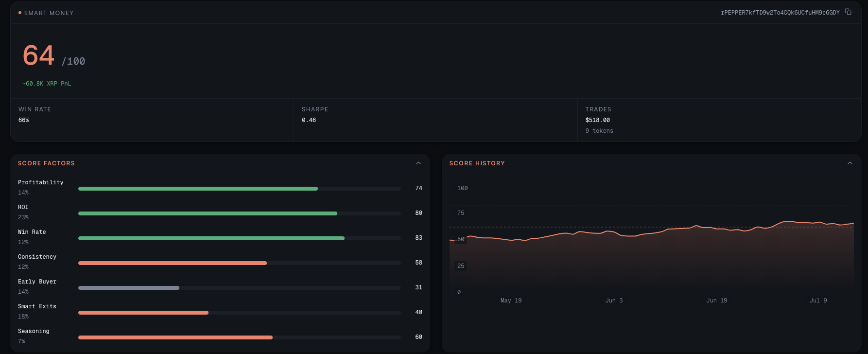Copy the rPEPPER wallet address

click(x=848, y=12)
